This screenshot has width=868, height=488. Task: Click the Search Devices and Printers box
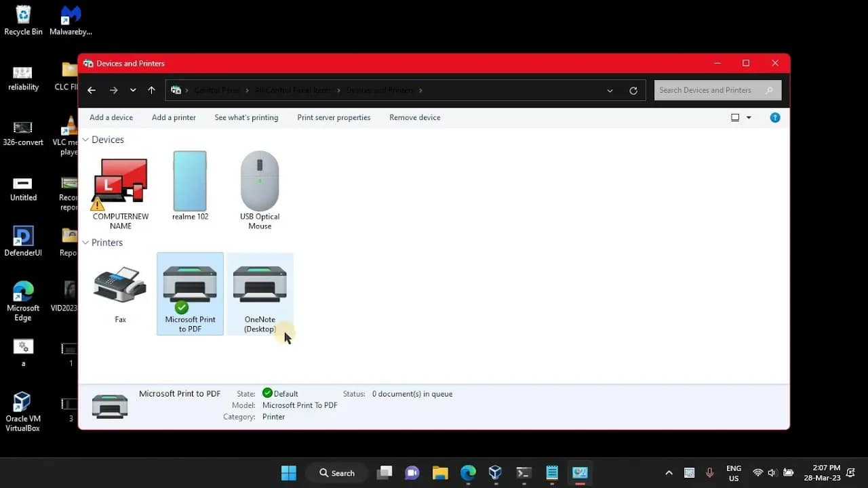(711, 89)
